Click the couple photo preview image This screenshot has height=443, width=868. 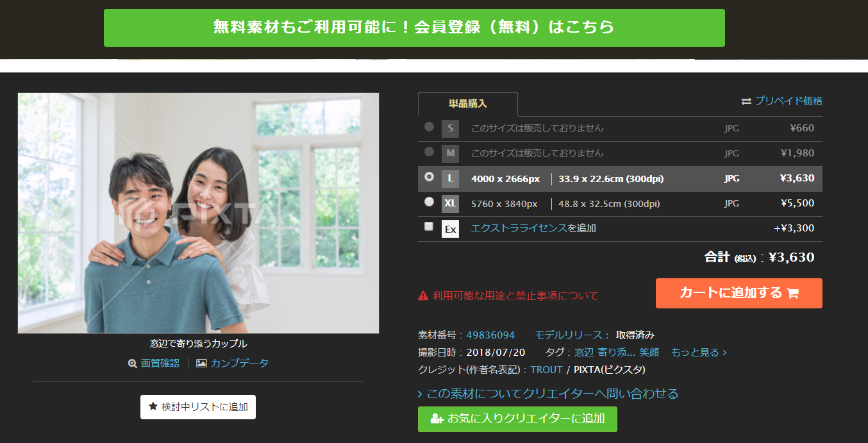tap(198, 213)
